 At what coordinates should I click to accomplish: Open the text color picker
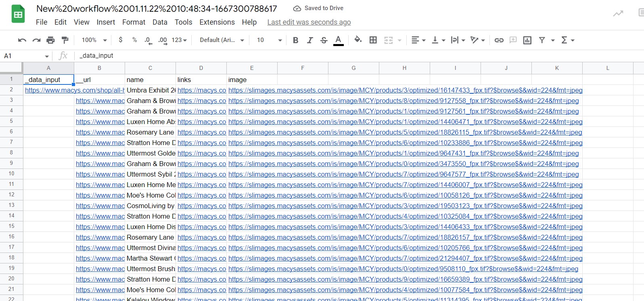pyautogui.click(x=339, y=40)
